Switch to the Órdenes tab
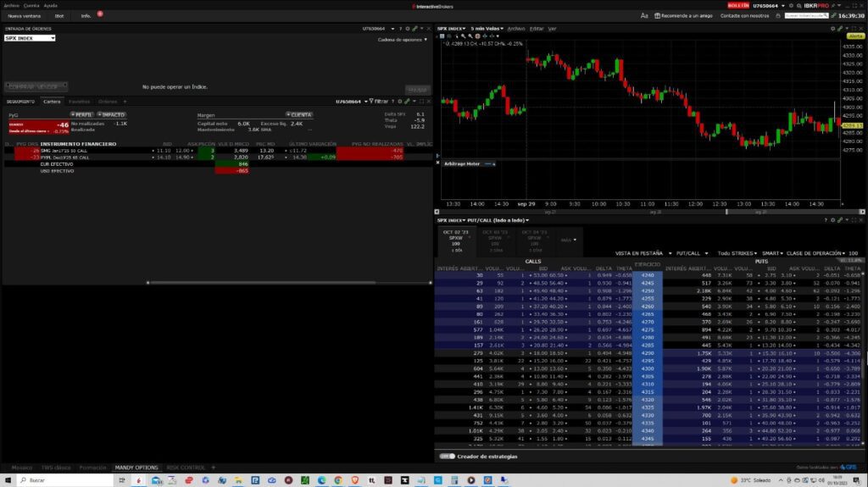This screenshot has height=487, width=868. [x=108, y=102]
